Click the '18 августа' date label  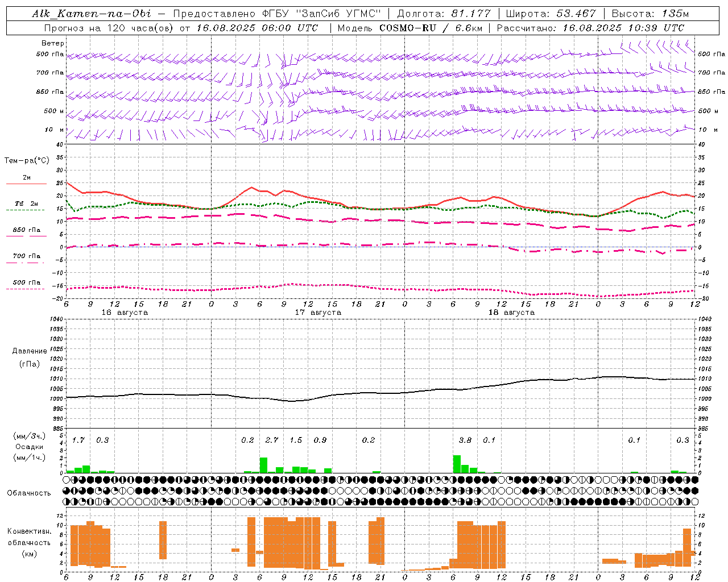click(511, 313)
